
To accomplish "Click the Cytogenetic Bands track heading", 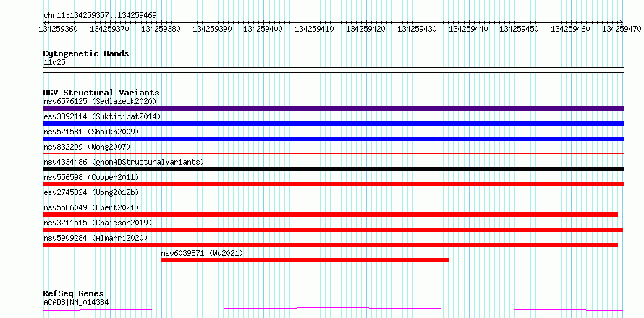I will (86, 53).
